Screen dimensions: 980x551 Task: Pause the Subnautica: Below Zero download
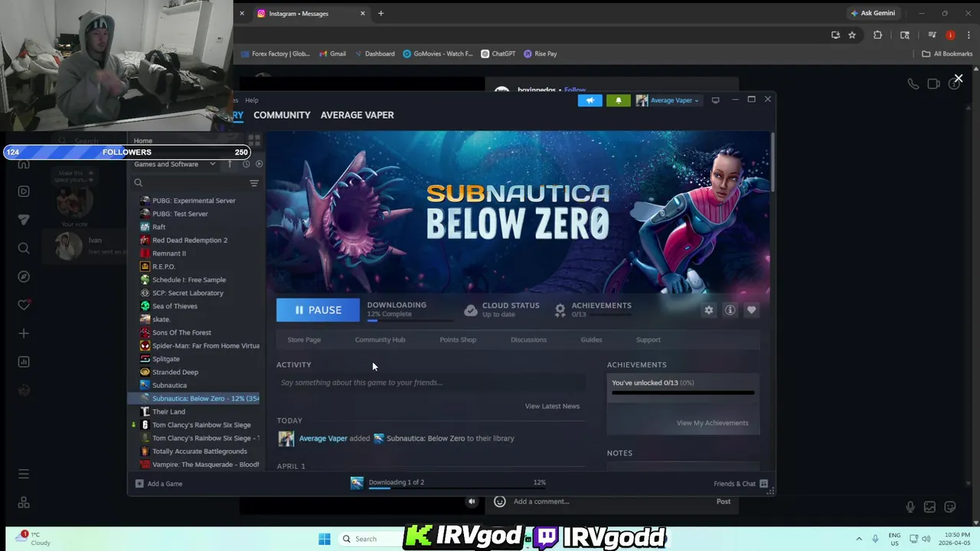click(x=318, y=310)
